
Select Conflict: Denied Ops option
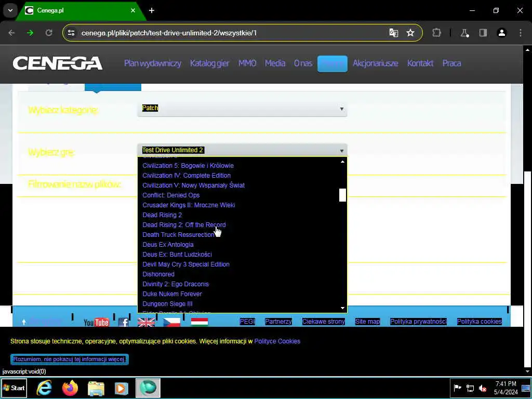pyautogui.click(x=171, y=195)
